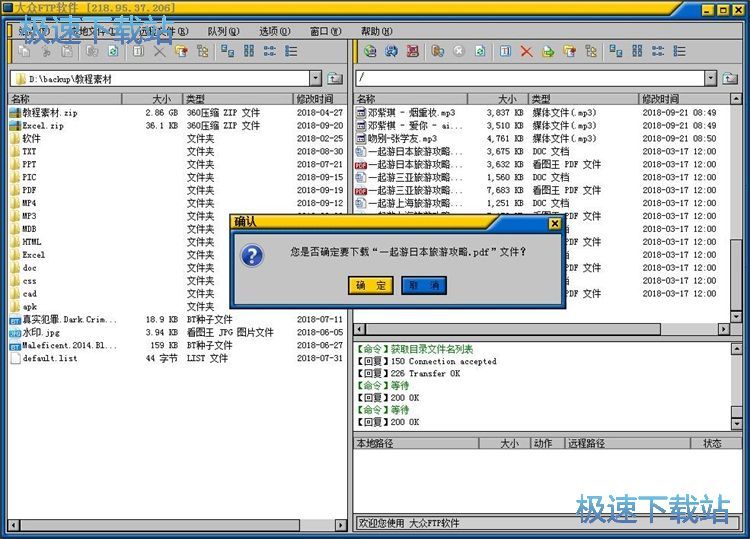Click the local pane delete X icon
Image resolution: width=750 pixels, height=539 pixels.
(x=160, y=51)
